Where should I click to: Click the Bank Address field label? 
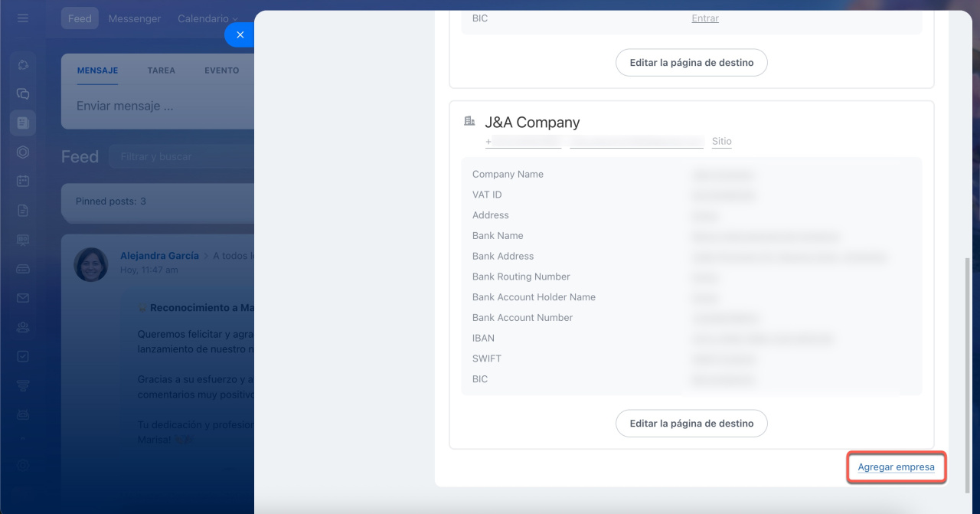[503, 256]
